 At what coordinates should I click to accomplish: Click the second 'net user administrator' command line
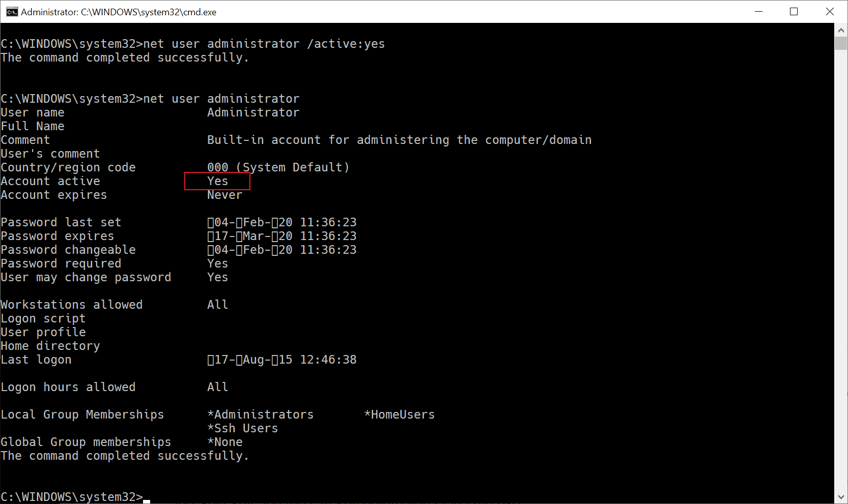221,99
